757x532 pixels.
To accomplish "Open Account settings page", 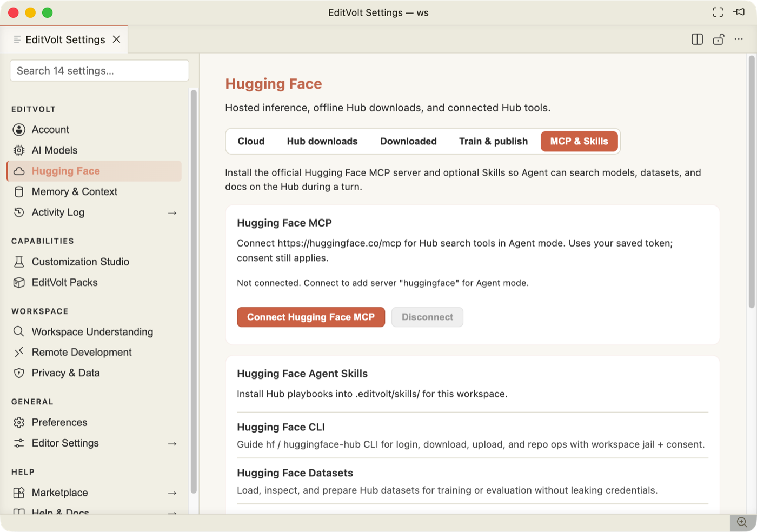I will 95,130.
